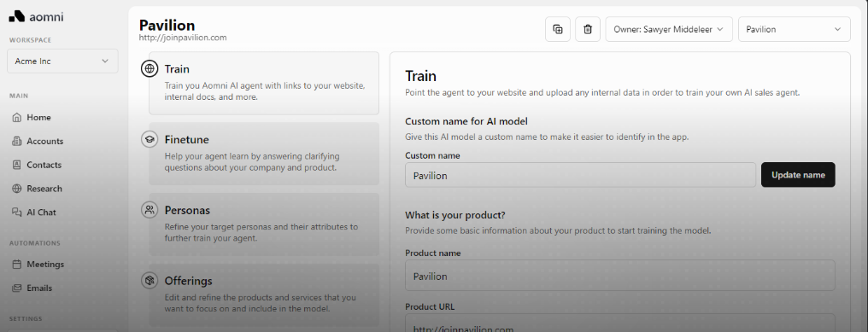Click the duplicate model icon button
Viewport: 868px width, 332px height.
(x=558, y=29)
